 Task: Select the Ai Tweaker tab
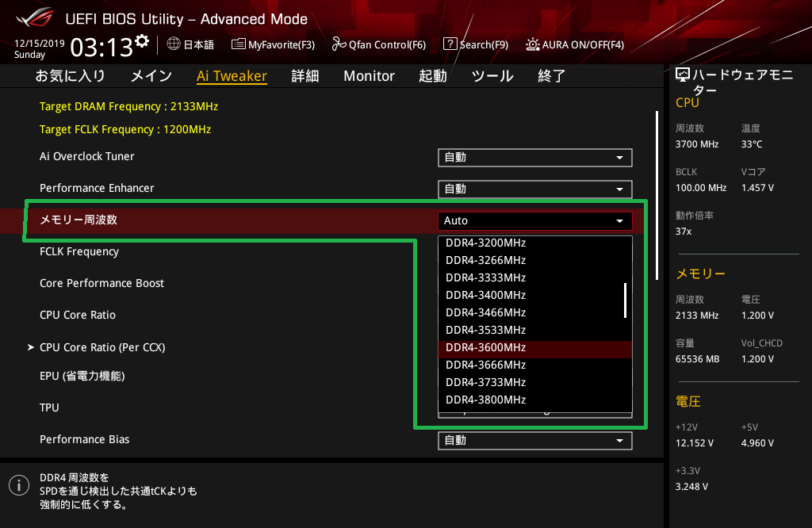tap(232, 76)
